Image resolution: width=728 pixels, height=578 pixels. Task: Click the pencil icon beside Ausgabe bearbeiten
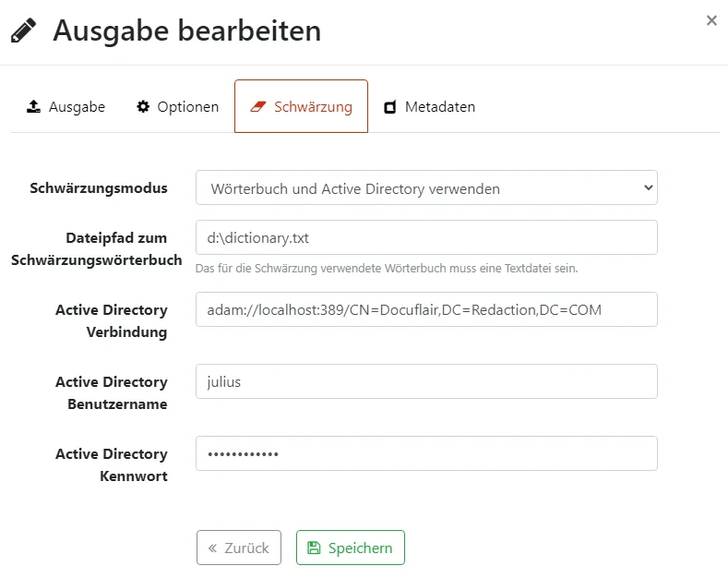click(24, 31)
